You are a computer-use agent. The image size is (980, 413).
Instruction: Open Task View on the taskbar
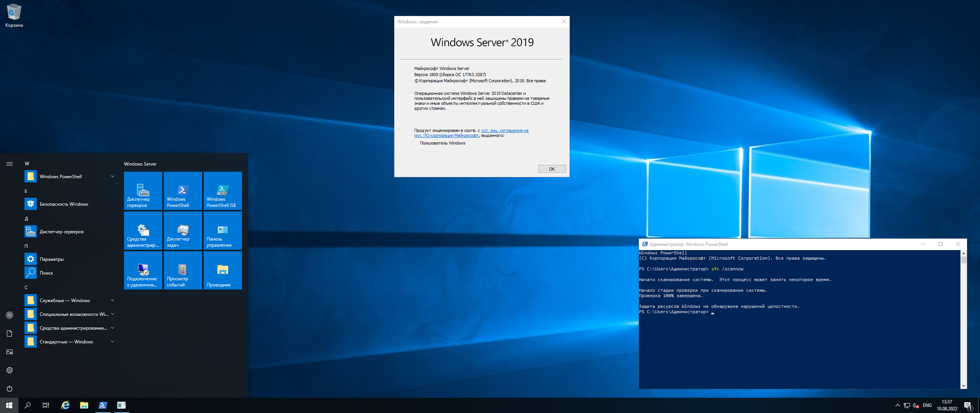46,405
